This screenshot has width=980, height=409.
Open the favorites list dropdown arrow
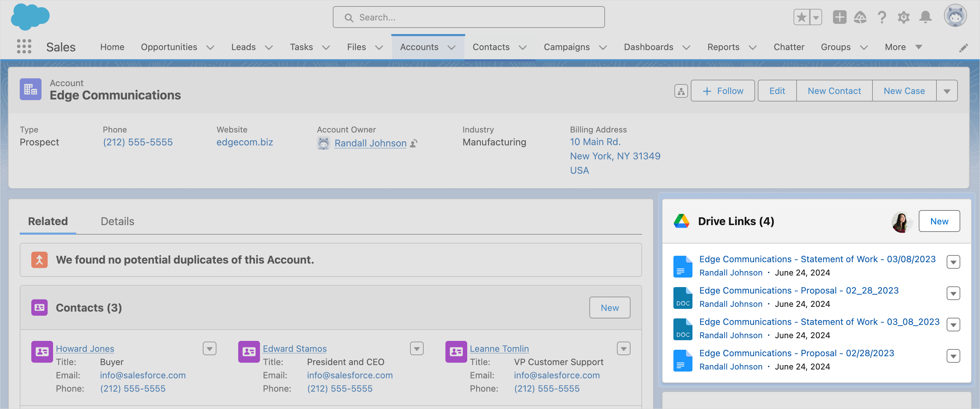(816, 17)
